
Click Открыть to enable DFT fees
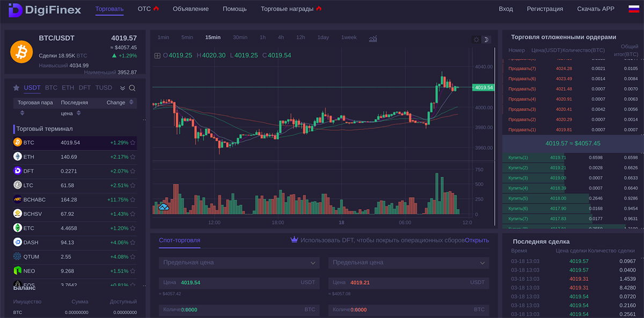pyautogui.click(x=477, y=240)
